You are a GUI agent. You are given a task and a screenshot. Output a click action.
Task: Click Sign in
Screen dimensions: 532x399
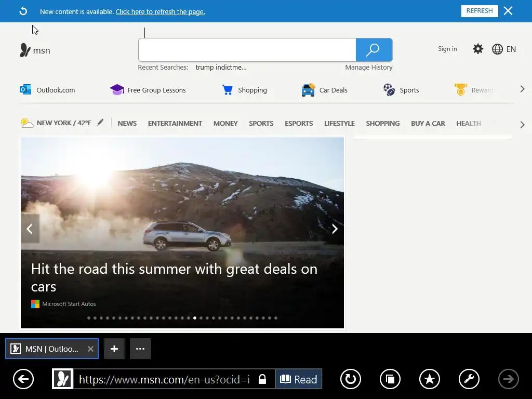[447, 49]
